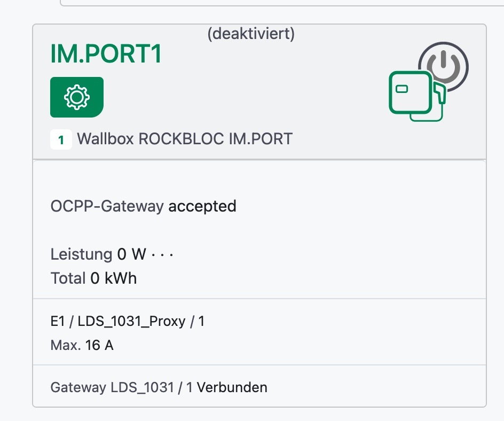The image size is (504, 421).
Task: Click the Verbunden connection status
Action: pyautogui.click(x=232, y=387)
